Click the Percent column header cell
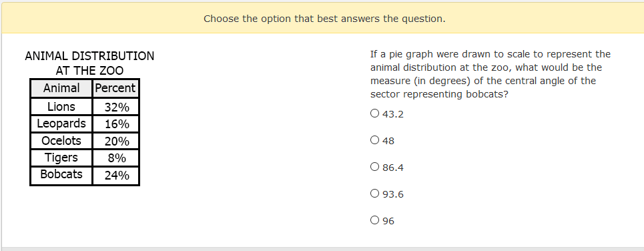This screenshot has height=251, width=644. tap(116, 88)
